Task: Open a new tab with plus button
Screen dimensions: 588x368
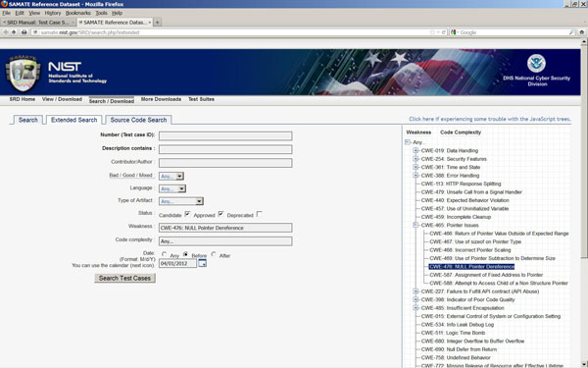Action: coord(158,23)
